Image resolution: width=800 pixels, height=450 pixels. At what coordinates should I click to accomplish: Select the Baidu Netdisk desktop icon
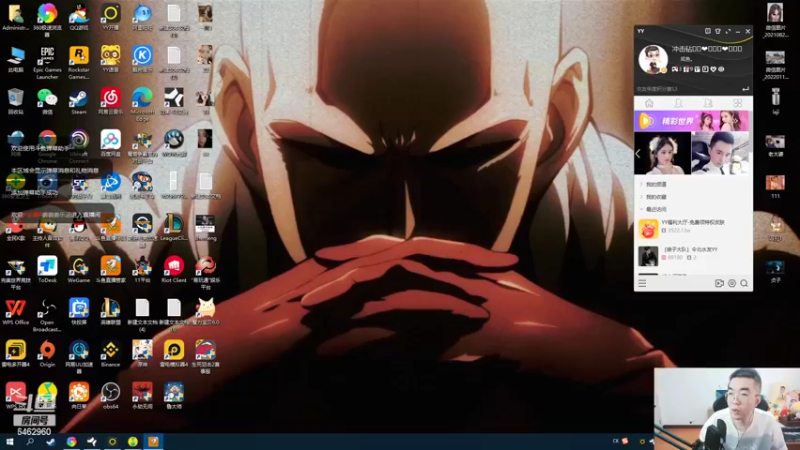click(111, 143)
